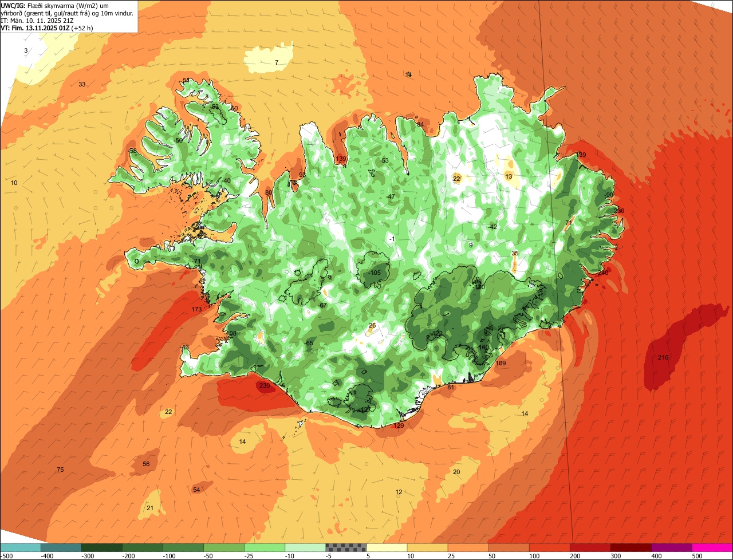The height and width of the screenshot is (560, 733).
Task: Click the '81' value on the southeast shore
Action: (x=451, y=388)
